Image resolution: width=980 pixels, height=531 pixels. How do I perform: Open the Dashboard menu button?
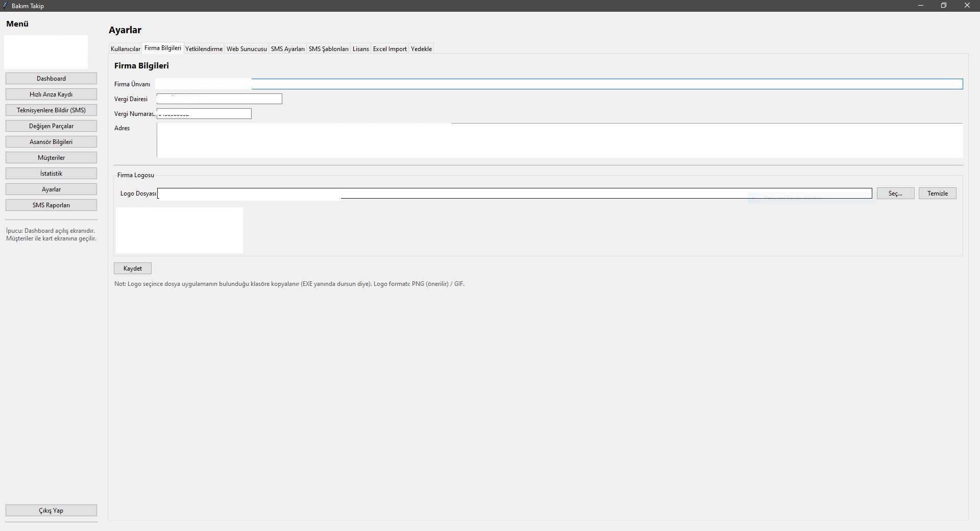pyautogui.click(x=51, y=79)
